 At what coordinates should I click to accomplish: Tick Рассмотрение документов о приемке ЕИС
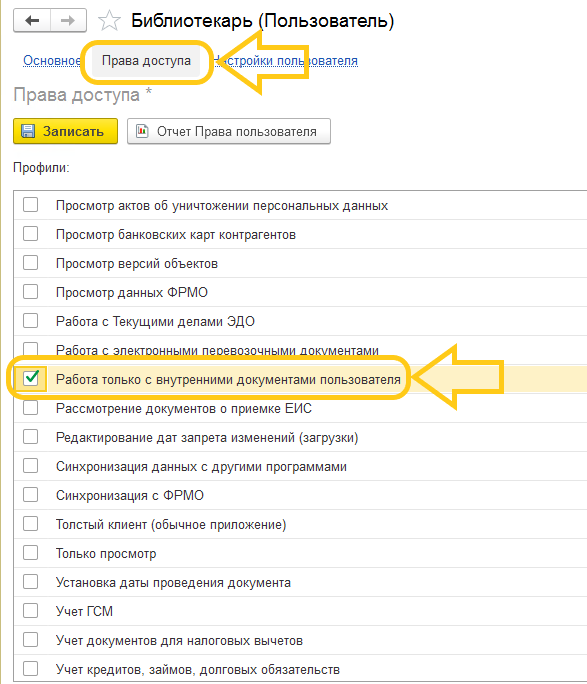(31, 408)
